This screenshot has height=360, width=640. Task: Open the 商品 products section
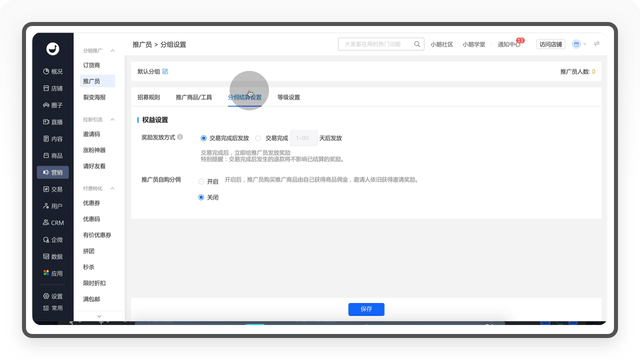pyautogui.click(x=53, y=156)
